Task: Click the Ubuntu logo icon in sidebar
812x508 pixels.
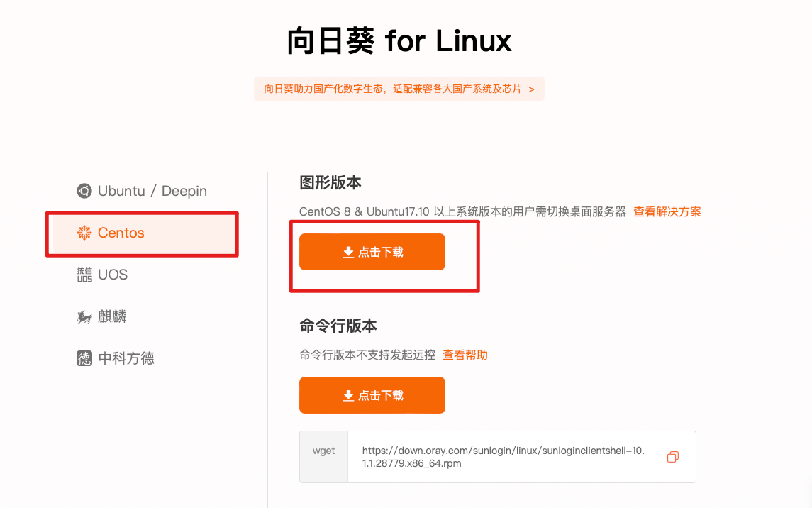Action: point(84,191)
